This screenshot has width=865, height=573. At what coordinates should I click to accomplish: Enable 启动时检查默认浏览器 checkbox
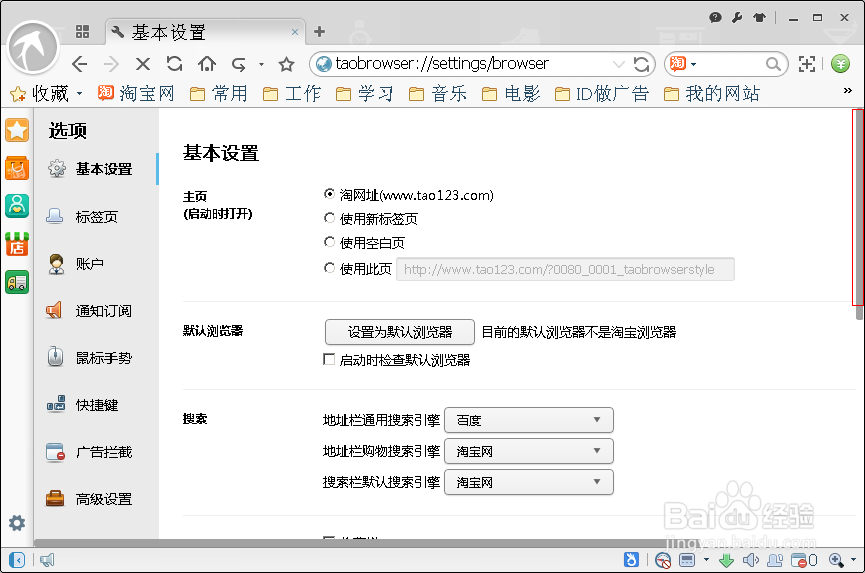[329, 360]
